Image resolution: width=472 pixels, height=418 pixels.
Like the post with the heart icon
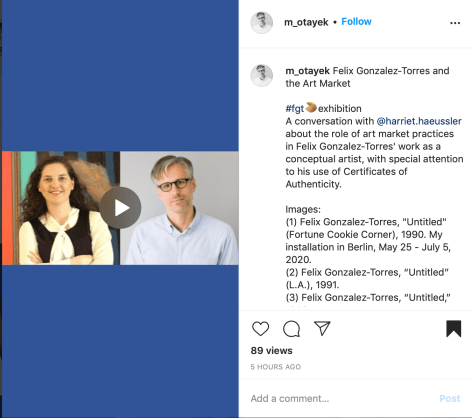(260, 329)
